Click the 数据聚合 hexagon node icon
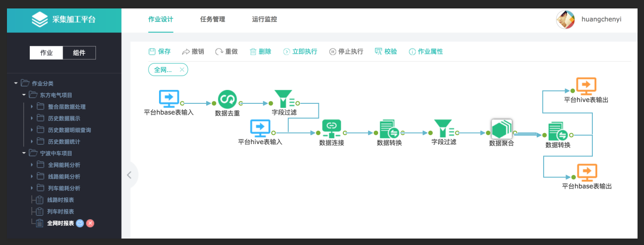 (501, 129)
